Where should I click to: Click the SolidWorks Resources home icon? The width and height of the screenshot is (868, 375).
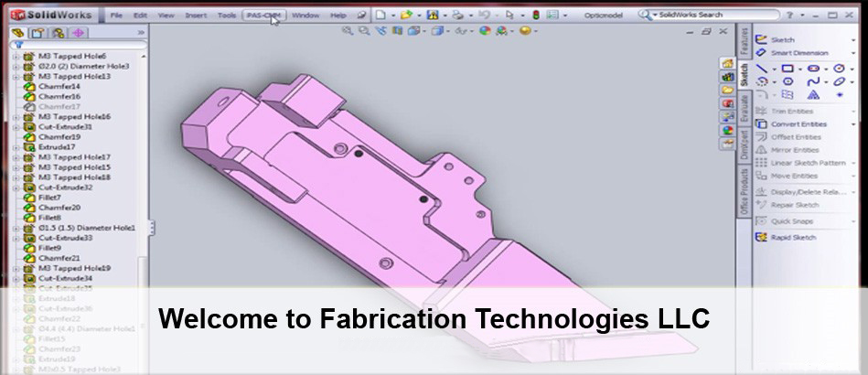(727, 63)
